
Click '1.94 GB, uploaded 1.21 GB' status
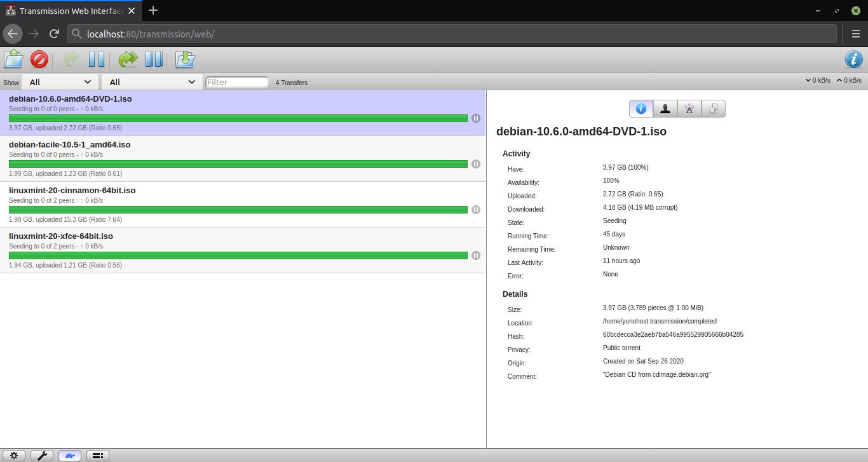pos(65,266)
